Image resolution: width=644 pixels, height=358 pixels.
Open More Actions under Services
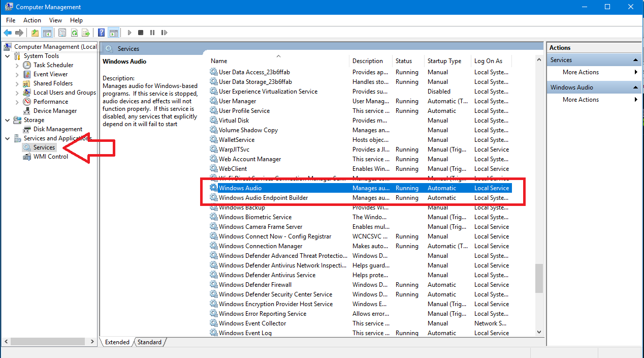click(x=581, y=72)
